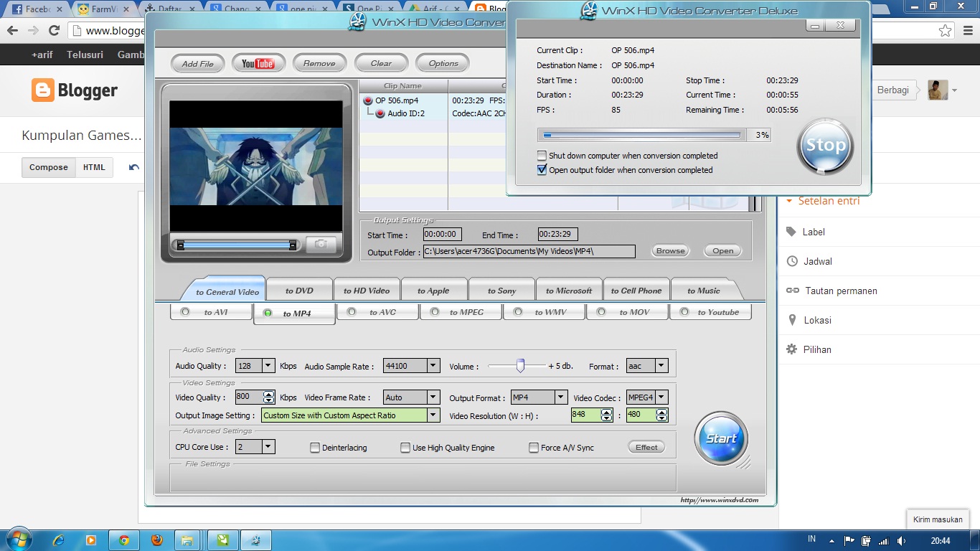Select the to AVC radio option
Screen dimensions: 980x551
point(352,312)
